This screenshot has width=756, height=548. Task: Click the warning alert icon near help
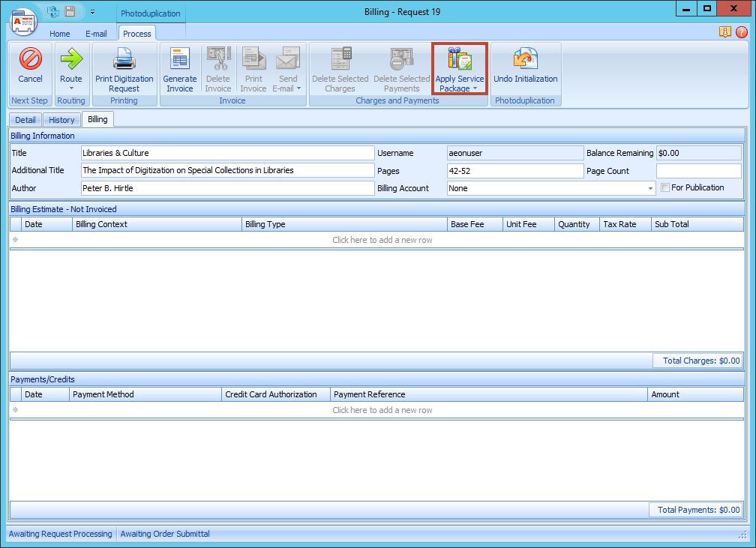coord(725,32)
